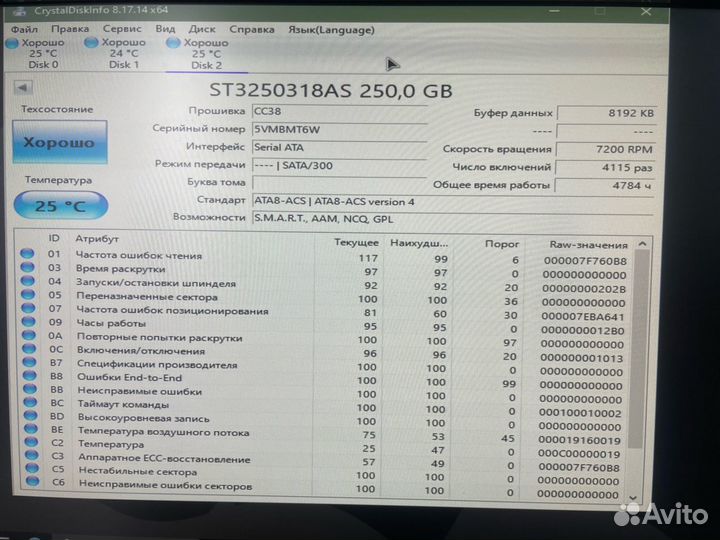Click the Интерфейс Serial ATA field

[x=339, y=147]
